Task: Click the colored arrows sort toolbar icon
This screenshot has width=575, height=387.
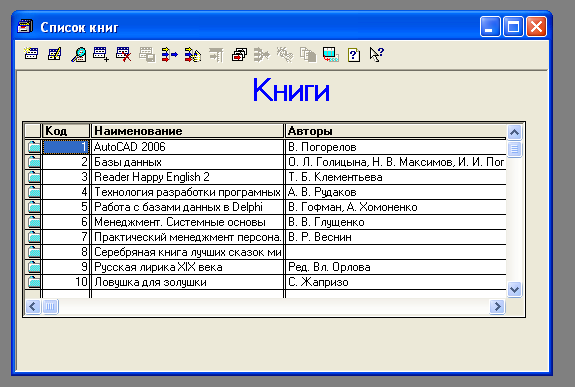Action: (x=170, y=54)
